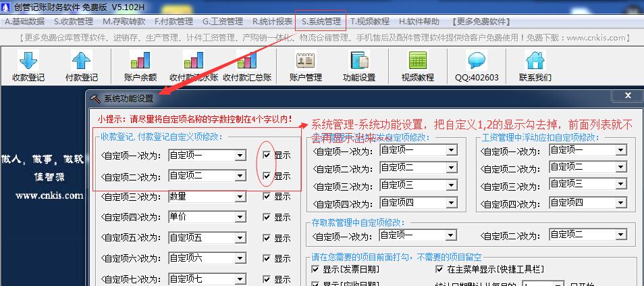
Task: Click the 收款登记 toolbar icon
Action: (x=28, y=66)
